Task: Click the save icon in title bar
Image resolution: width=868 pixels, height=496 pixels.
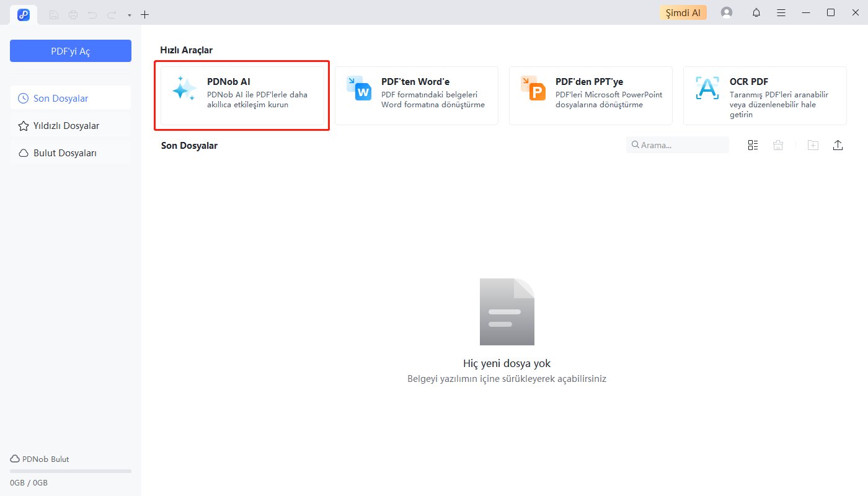Action: (x=54, y=14)
